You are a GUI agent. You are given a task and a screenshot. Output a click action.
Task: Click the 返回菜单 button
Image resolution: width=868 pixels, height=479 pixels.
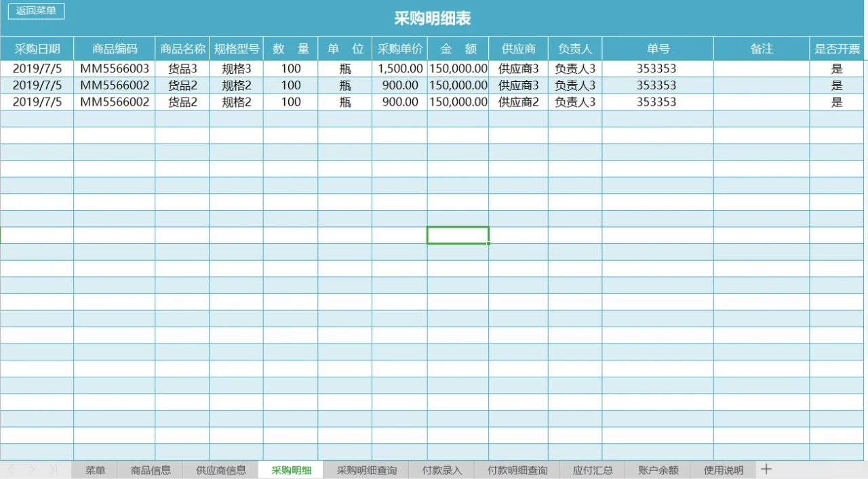(36, 11)
